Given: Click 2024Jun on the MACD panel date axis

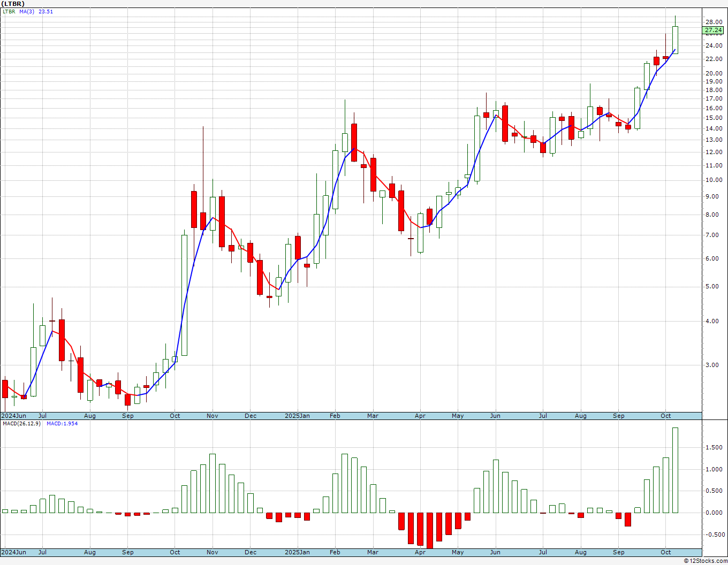Looking at the screenshot, I should [x=14, y=552].
